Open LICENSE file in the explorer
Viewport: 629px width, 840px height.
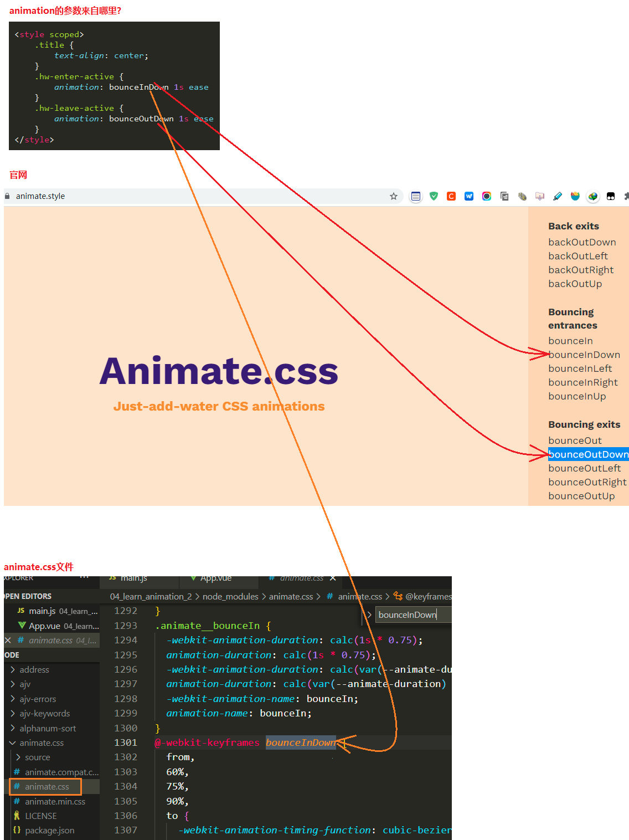[52, 816]
